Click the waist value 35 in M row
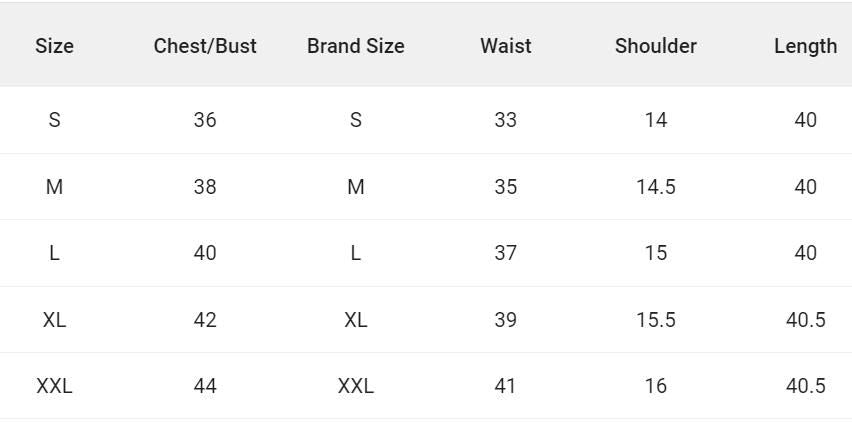852x423 pixels. coord(505,187)
